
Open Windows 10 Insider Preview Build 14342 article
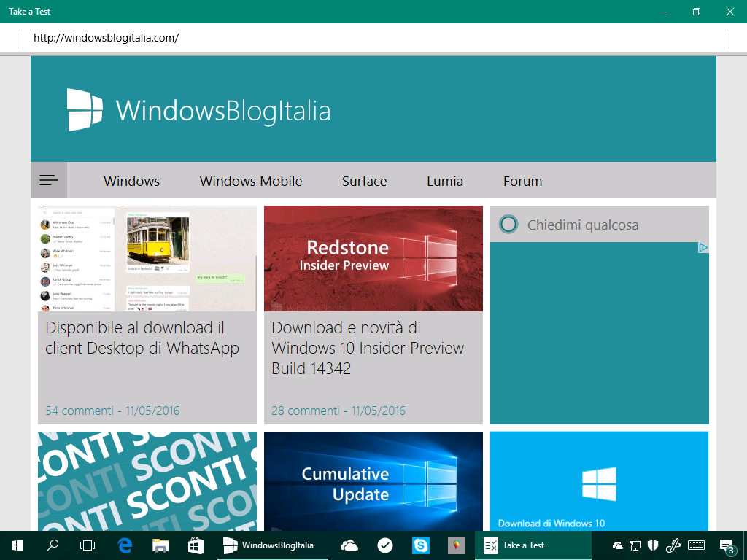click(368, 348)
